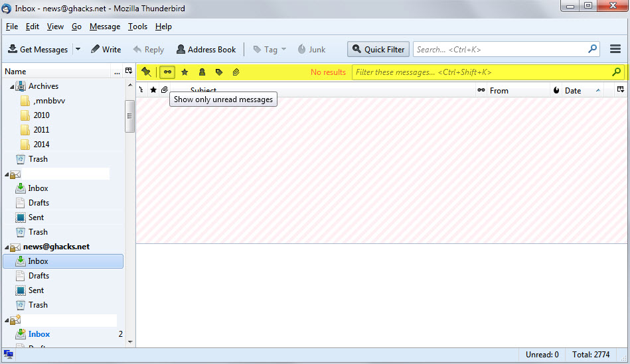630x364 pixels.
Task: Open folder pane column picker icon
Action: (129, 71)
